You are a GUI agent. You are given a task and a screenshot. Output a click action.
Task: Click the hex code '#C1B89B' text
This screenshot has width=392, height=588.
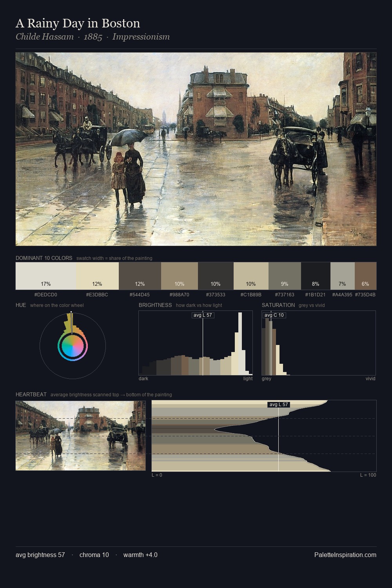(x=251, y=295)
